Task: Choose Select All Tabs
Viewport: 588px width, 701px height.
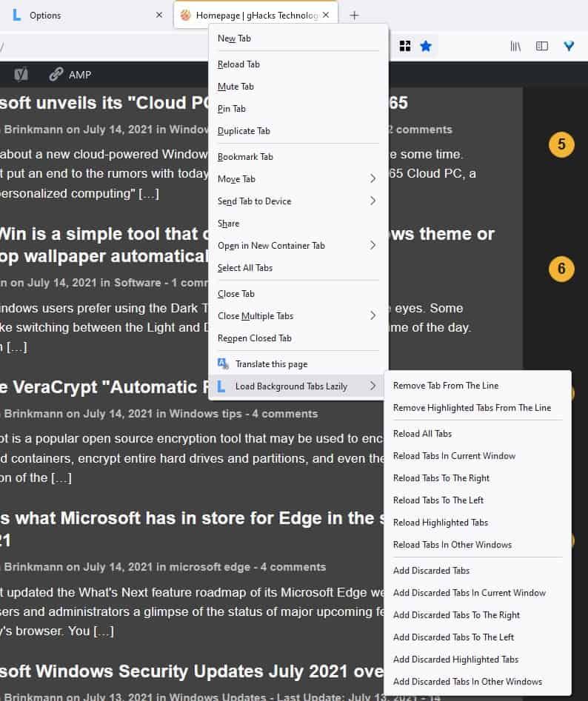Action: (x=298, y=268)
